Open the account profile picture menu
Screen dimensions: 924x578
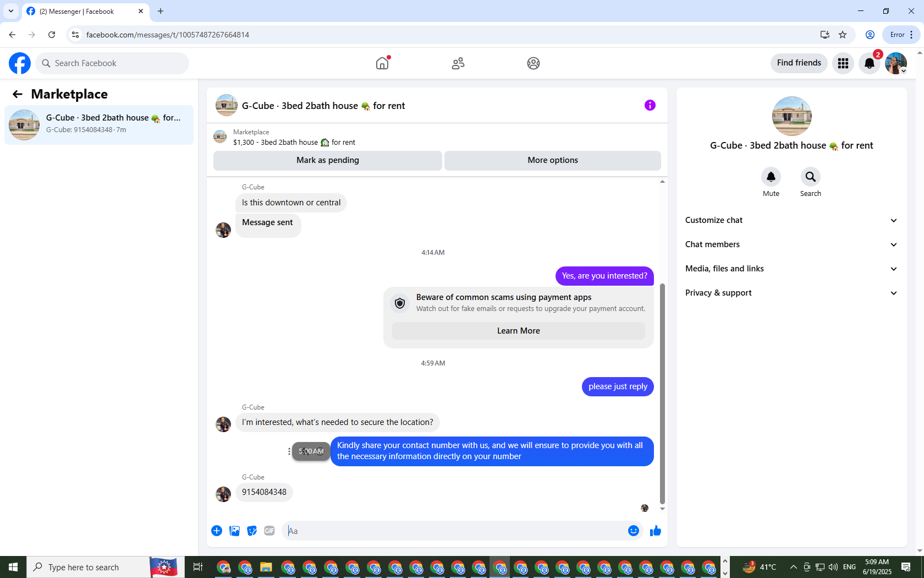click(x=896, y=63)
